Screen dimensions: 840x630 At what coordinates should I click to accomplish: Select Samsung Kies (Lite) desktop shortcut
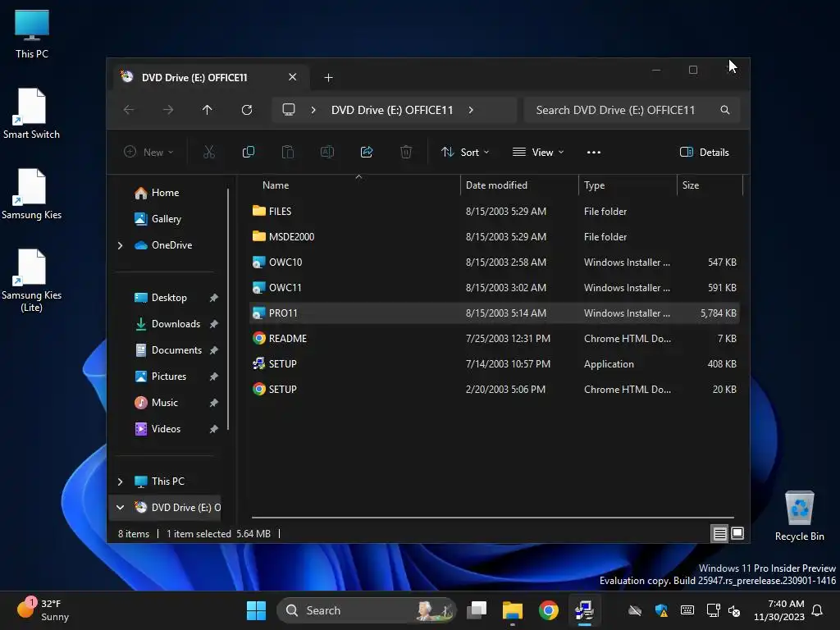32,281
